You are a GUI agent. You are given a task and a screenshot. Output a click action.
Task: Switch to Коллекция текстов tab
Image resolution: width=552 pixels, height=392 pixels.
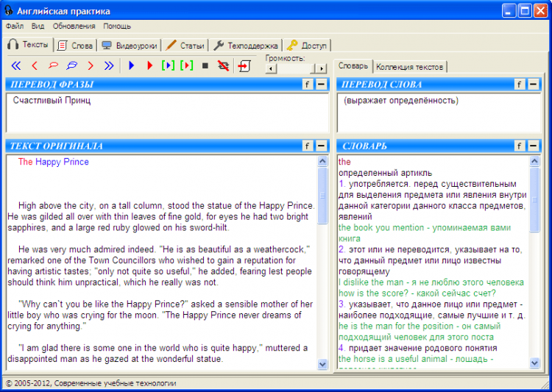[x=409, y=67]
